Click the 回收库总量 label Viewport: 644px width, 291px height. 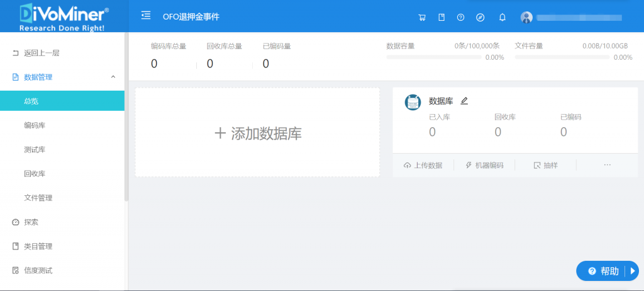click(225, 46)
